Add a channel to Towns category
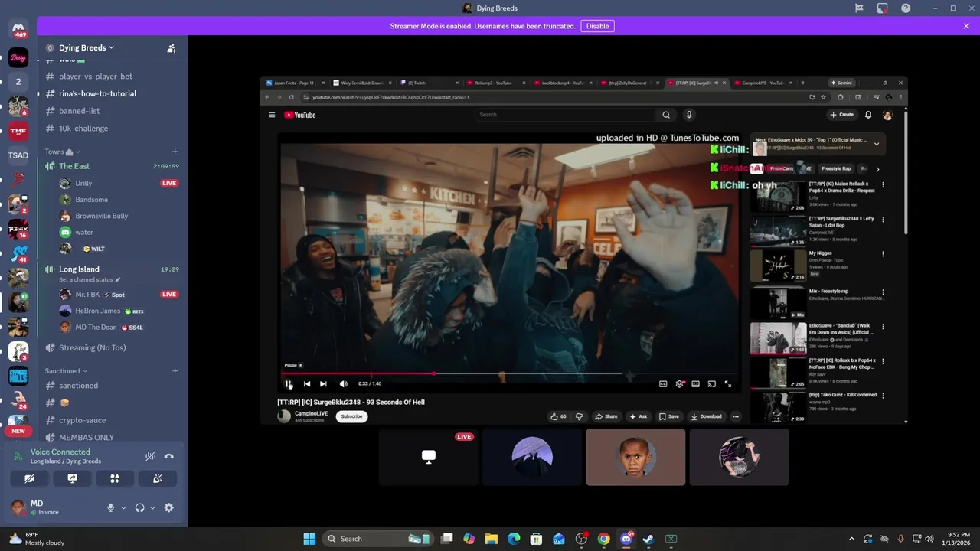 (x=175, y=152)
